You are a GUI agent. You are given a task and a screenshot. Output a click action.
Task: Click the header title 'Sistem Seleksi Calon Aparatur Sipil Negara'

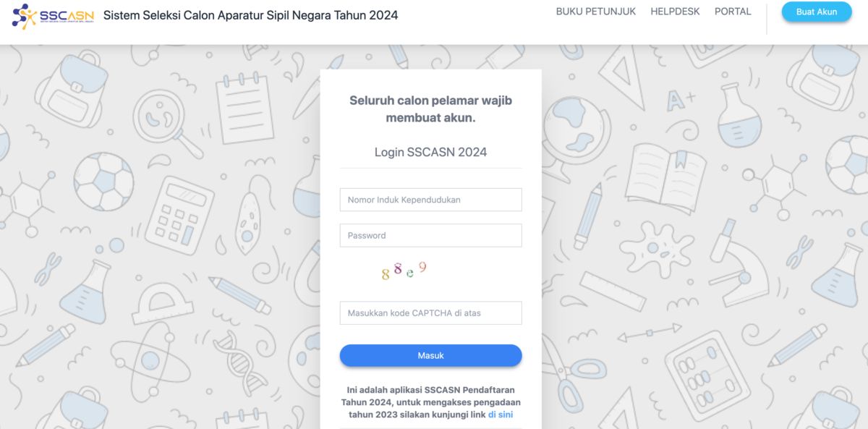250,14
